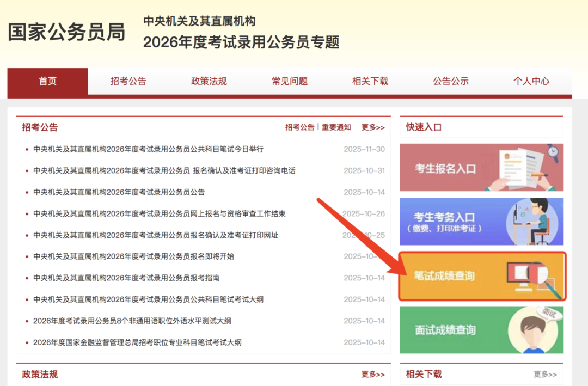Click the 笔试成绩查询 orange banner
Screen dimensions: 588x386
(481, 276)
